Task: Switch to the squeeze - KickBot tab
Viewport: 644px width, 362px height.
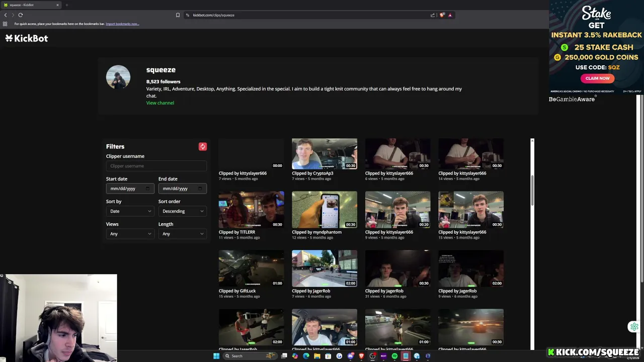Action: [30, 5]
